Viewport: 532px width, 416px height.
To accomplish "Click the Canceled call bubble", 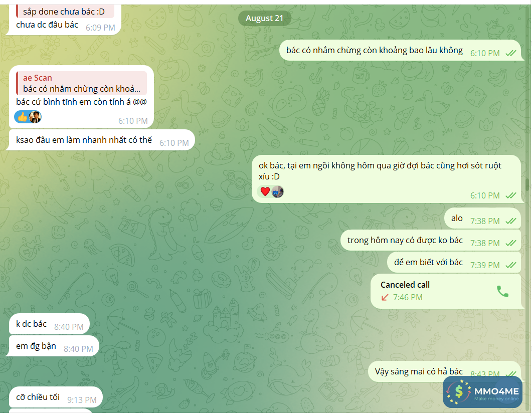I will coord(446,291).
